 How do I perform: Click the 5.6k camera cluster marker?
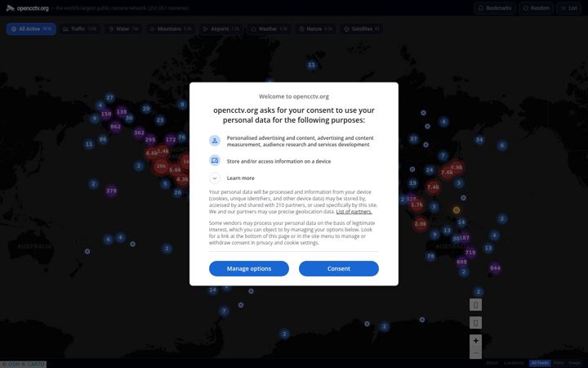(x=175, y=170)
